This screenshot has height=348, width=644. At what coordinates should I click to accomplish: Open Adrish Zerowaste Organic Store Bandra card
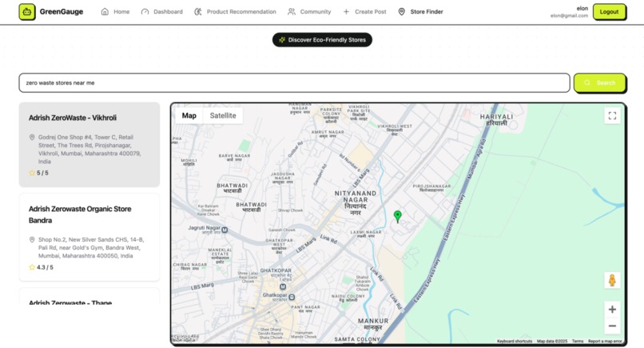(89, 238)
